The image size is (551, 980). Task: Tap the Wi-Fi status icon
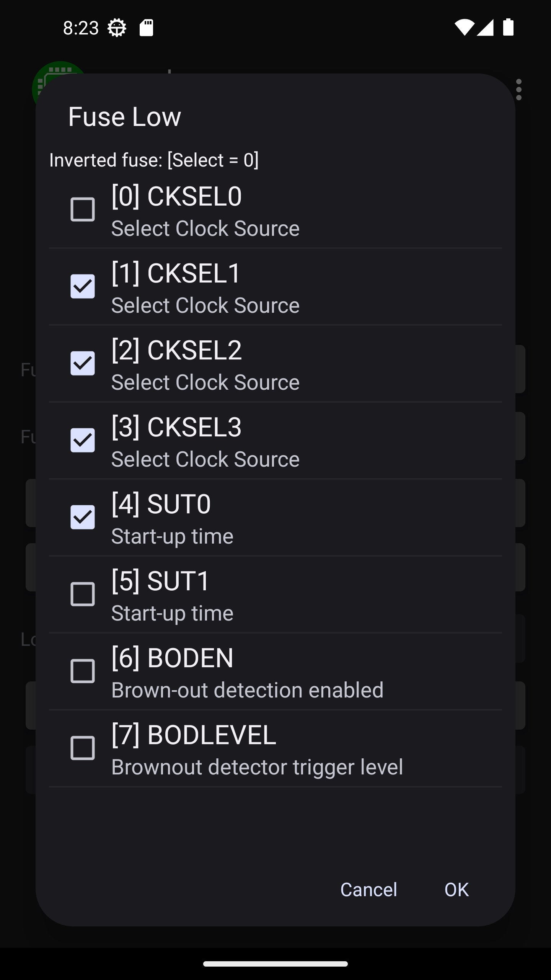[465, 28]
